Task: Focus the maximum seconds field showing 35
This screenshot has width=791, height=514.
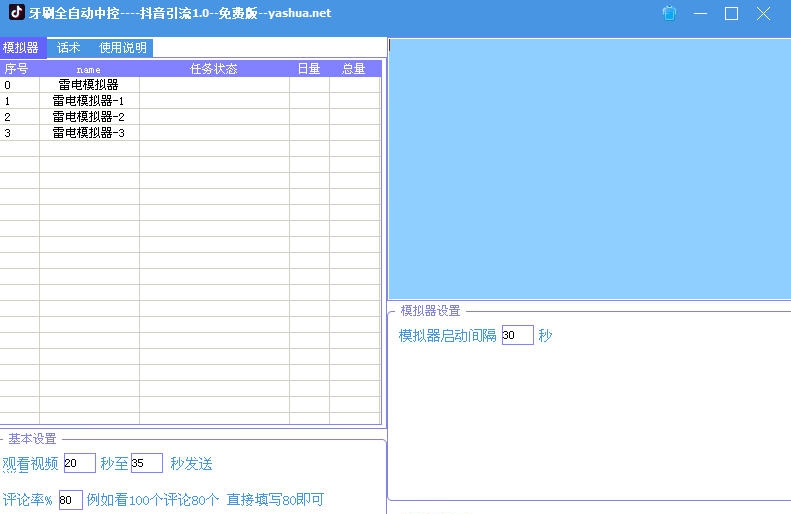Action: click(x=147, y=463)
